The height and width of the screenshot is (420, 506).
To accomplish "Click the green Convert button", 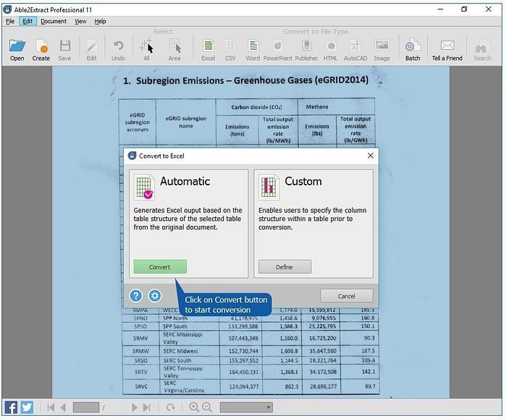I will (160, 267).
